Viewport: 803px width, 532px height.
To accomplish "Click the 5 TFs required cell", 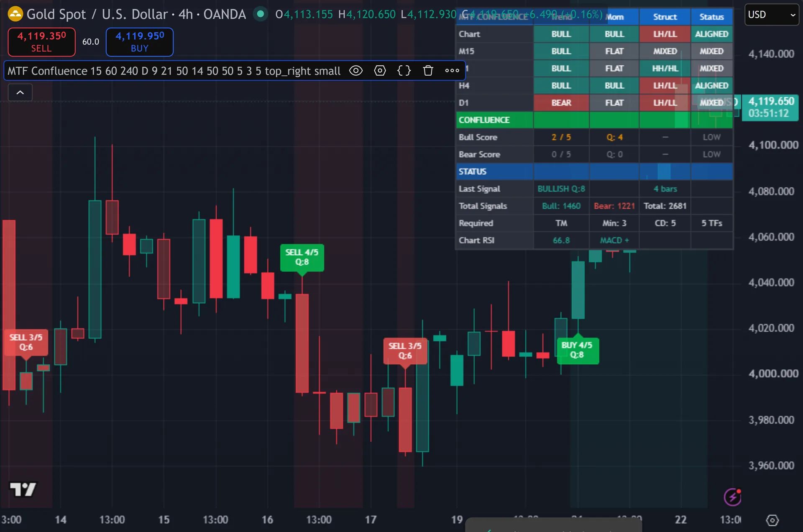I will coord(711,223).
